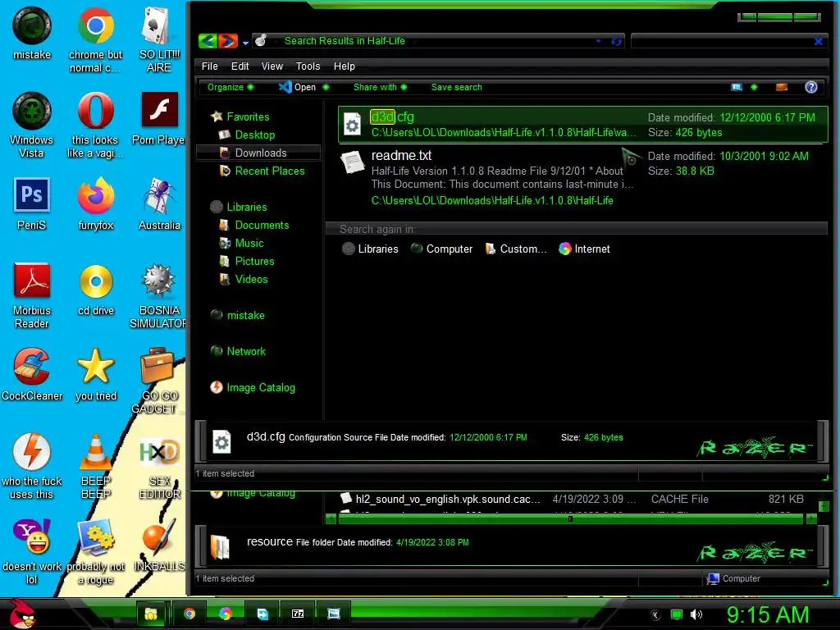Select Image Catalog in navigation pane
The width and height of the screenshot is (840, 630).
253,387
